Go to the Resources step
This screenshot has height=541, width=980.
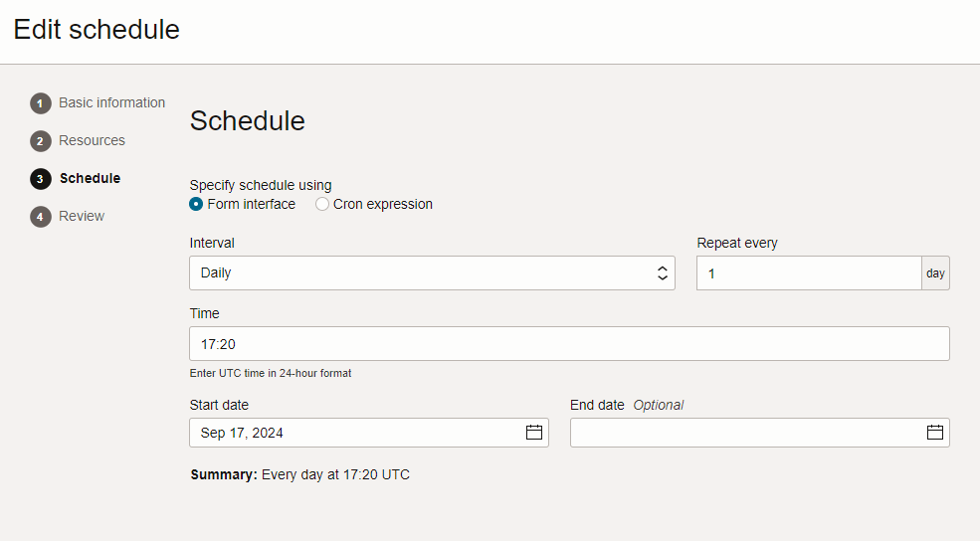point(92,140)
